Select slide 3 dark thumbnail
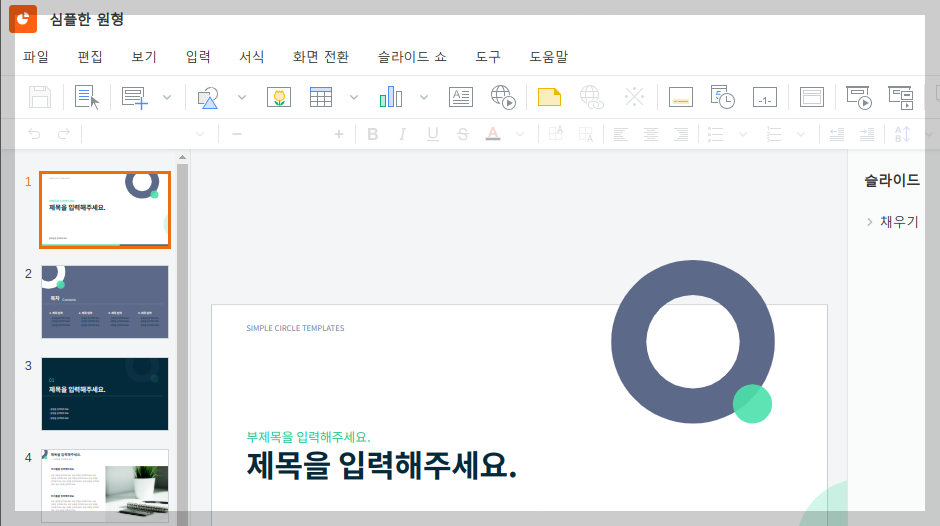The image size is (940, 526). coord(105,394)
